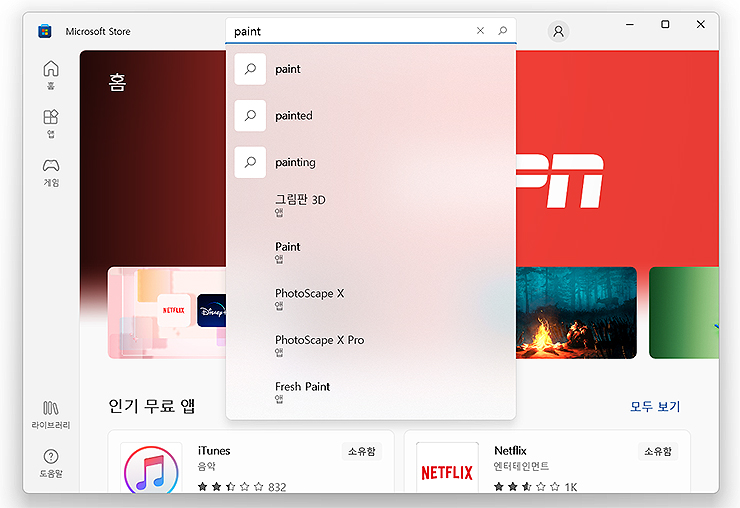Click the 소유함 button on Netflix card
Viewport: 740px width, 508px height.
click(658, 452)
